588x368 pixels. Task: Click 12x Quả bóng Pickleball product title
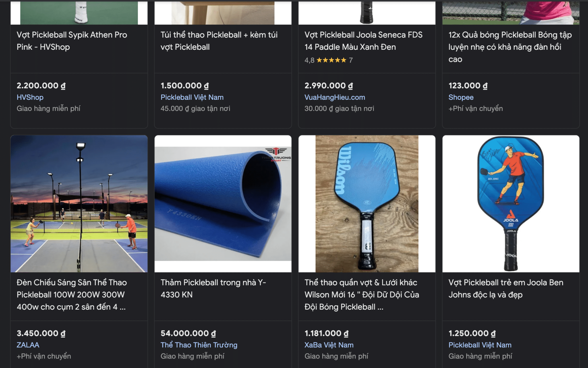510,47
